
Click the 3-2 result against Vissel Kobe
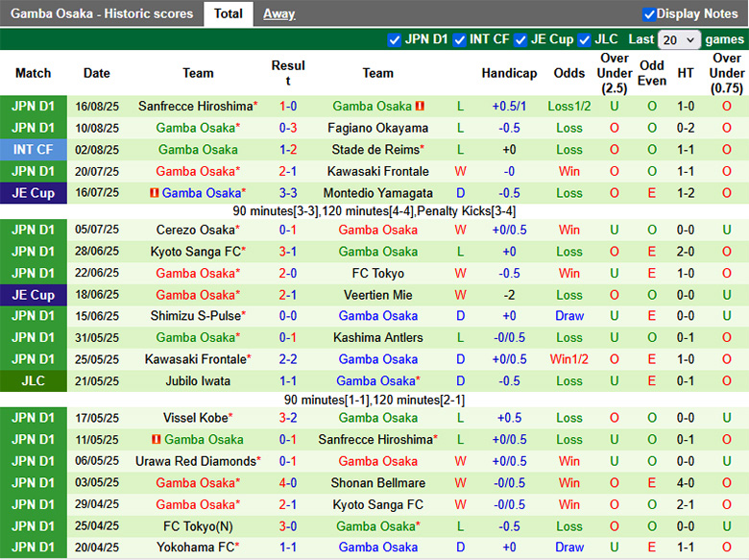coord(288,418)
